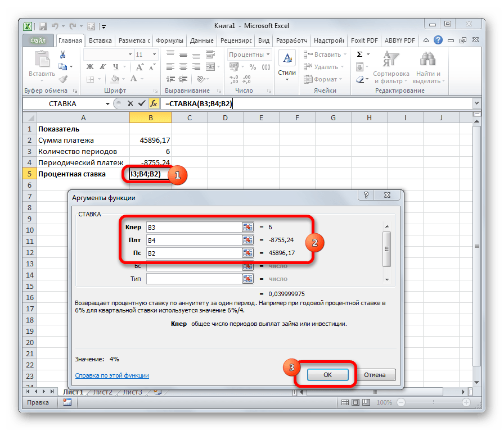This screenshot has width=504, height=431.
Task: Confirm entry with formula bar checkmark
Action: [x=142, y=103]
